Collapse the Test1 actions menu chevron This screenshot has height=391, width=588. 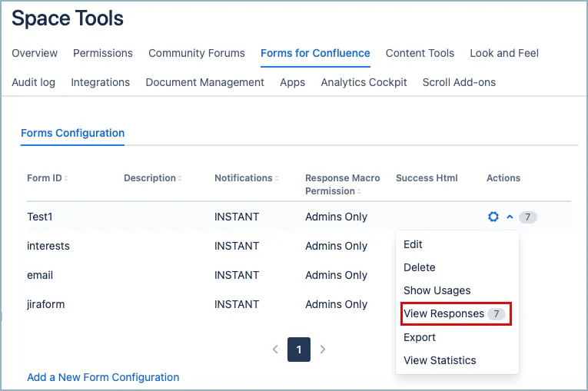(510, 217)
